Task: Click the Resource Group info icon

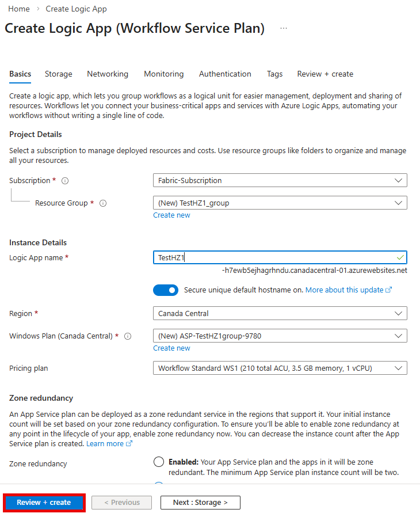Action: (102, 203)
